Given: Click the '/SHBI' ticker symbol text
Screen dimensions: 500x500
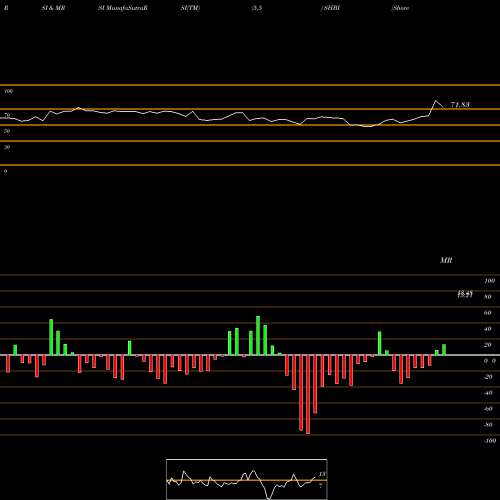Looking at the screenshot, I should [330, 8].
